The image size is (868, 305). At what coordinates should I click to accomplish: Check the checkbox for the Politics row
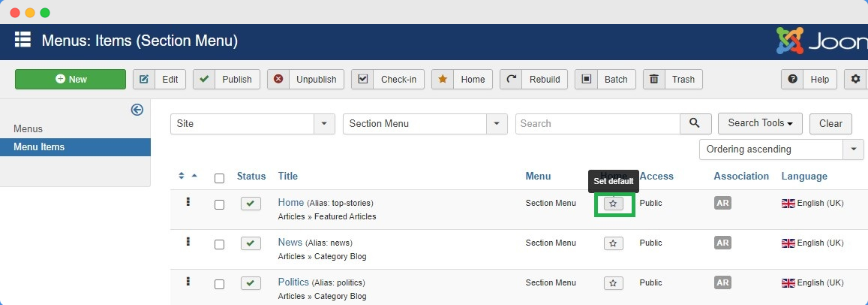[219, 285]
